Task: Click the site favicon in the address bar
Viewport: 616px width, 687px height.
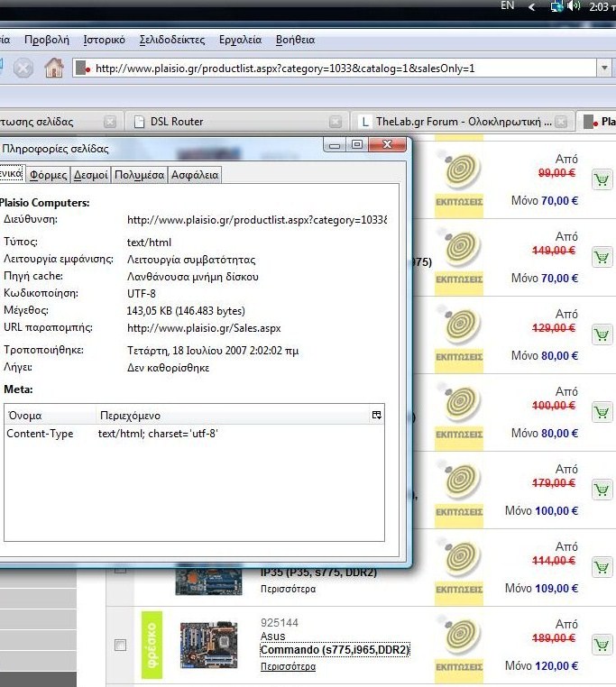Action: 83,69
